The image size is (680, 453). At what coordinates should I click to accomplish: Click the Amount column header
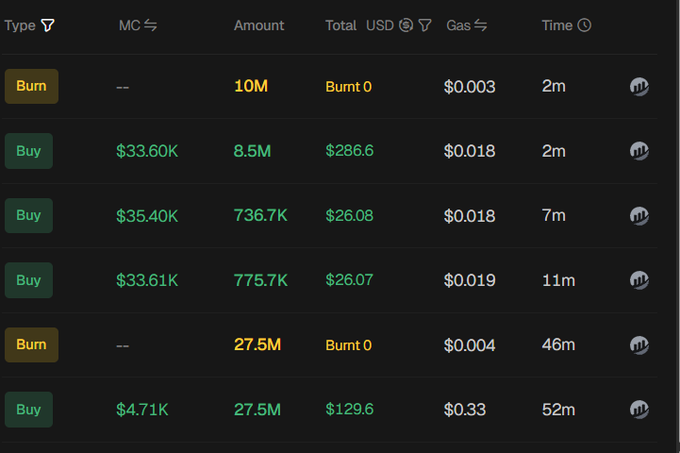(259, 26)
